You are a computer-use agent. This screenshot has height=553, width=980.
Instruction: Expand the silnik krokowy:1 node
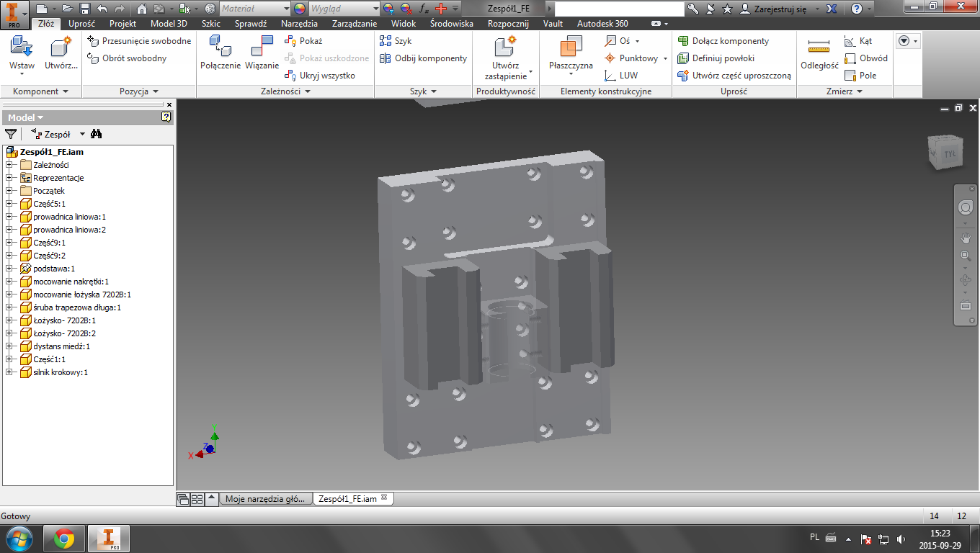pos(9,372)
